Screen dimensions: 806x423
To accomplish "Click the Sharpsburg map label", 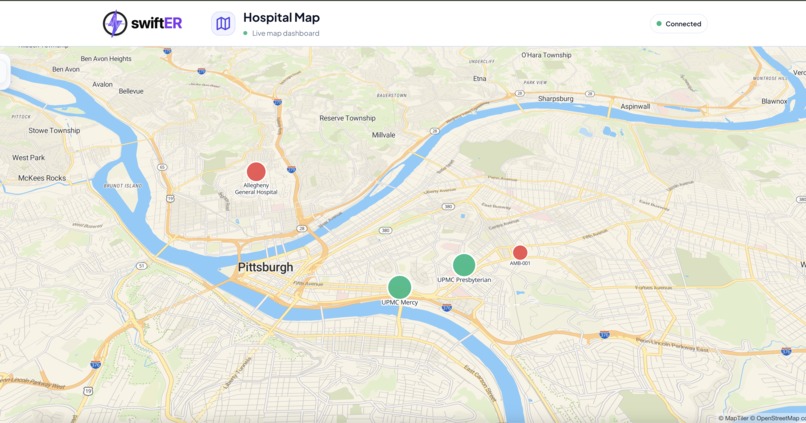I will 556,99.
